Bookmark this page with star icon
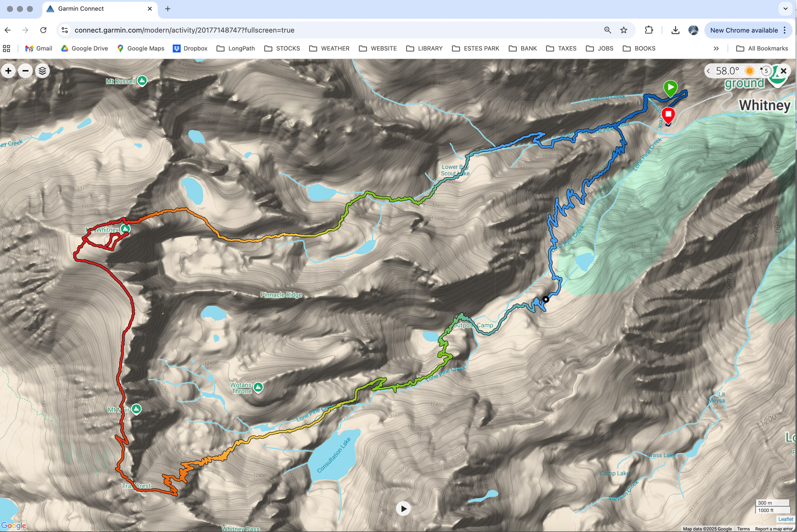The height and width of the screenshot is (532, 797). [624, 30]
